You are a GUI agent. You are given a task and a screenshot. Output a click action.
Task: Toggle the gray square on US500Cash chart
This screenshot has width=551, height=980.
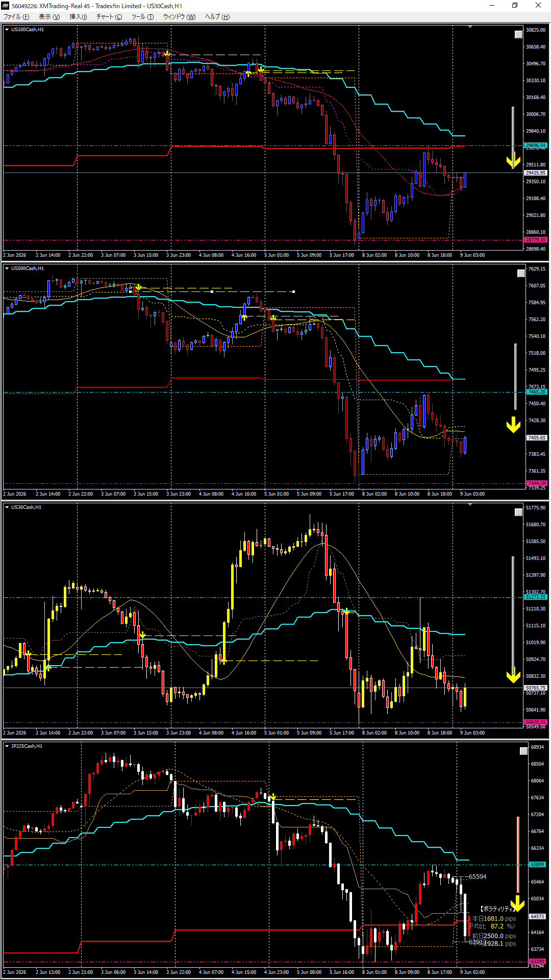[521, 274]
